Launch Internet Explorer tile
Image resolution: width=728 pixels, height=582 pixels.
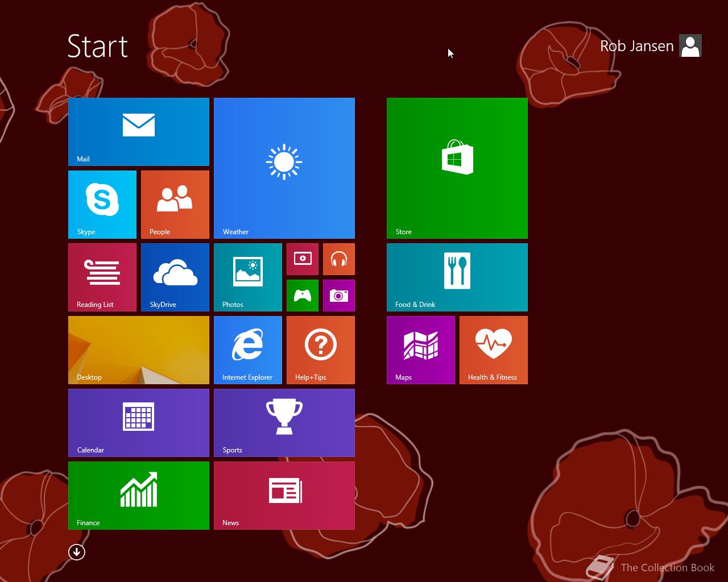click(x=248, y=350)
